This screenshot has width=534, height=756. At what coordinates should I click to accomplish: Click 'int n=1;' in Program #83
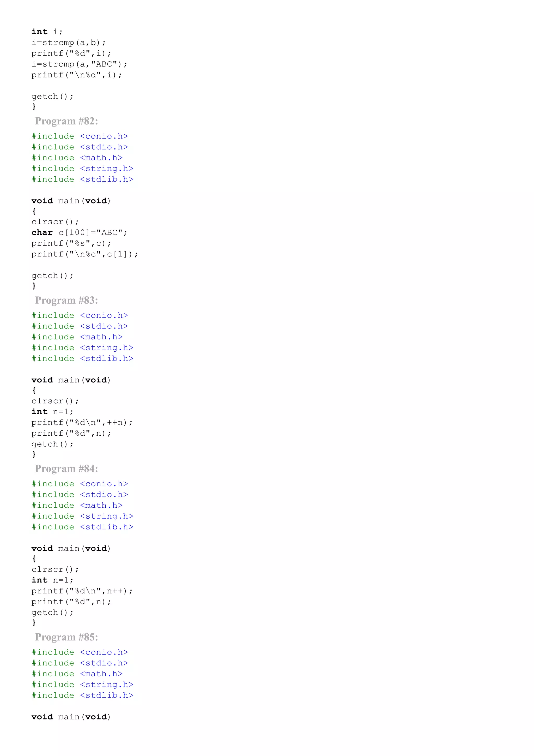pyautogui.click(x=53, y=412)
